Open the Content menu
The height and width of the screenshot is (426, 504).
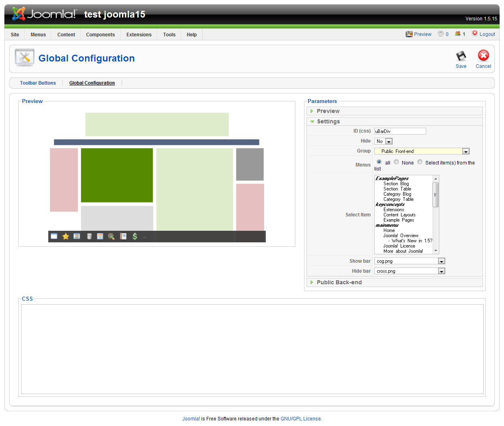click(x=66, y=35)
